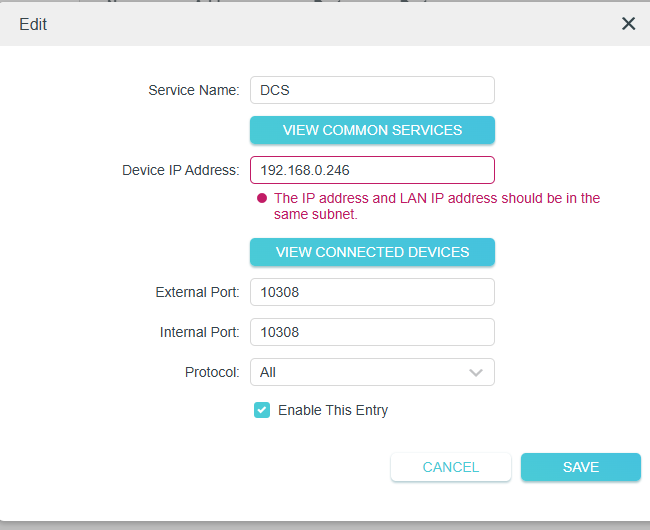Cancel editing the entry
The width and height of the screenshot is (650, 530).
(451, 467)
